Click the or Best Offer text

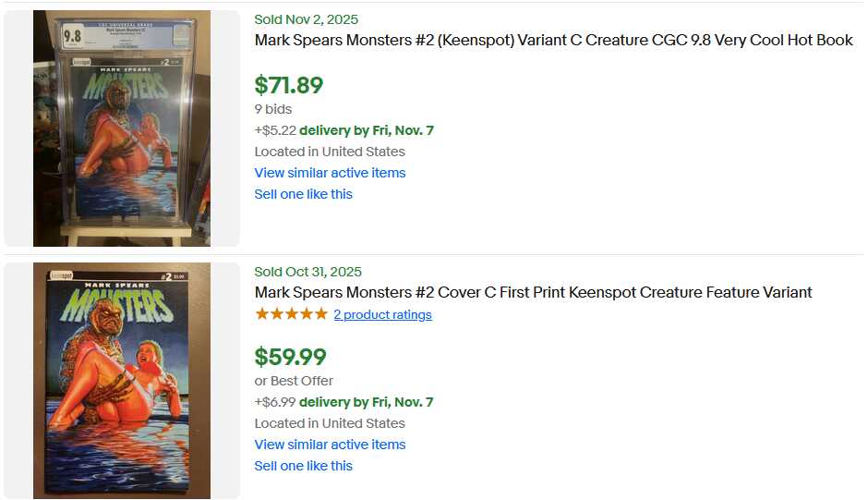(294, 381)
